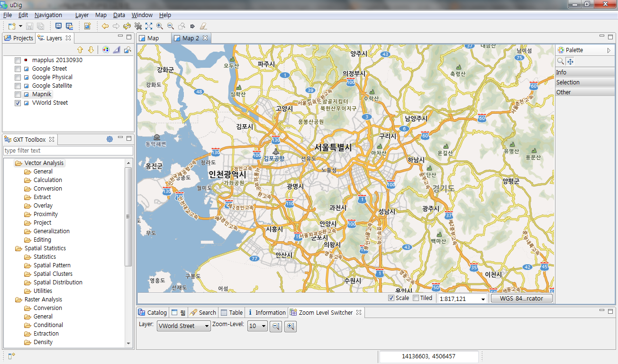Open the scale combo showing 1:817,121
Image resolution: width=618 pixels, height=364 pixels.
(x=462, y=298)
